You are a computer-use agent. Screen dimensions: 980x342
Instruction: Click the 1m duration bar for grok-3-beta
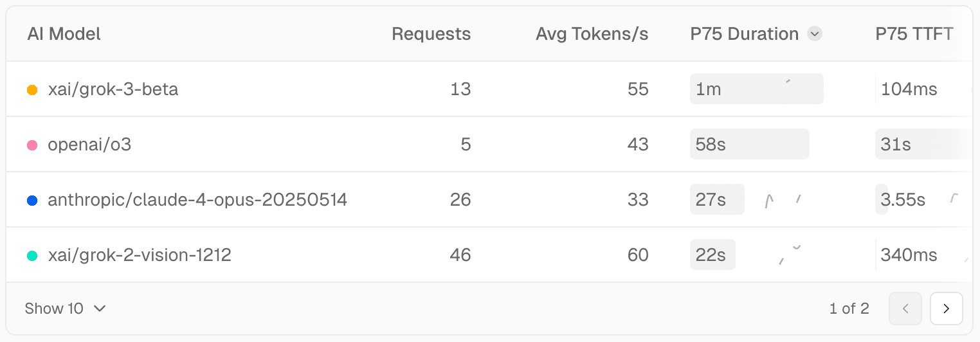click(756, 89)
